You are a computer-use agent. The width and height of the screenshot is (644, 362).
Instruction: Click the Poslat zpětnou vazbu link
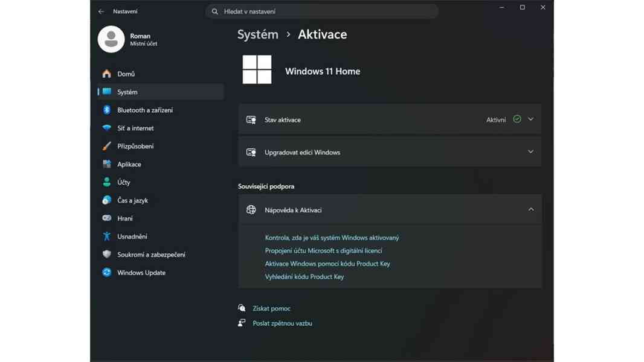coord(282,323)
